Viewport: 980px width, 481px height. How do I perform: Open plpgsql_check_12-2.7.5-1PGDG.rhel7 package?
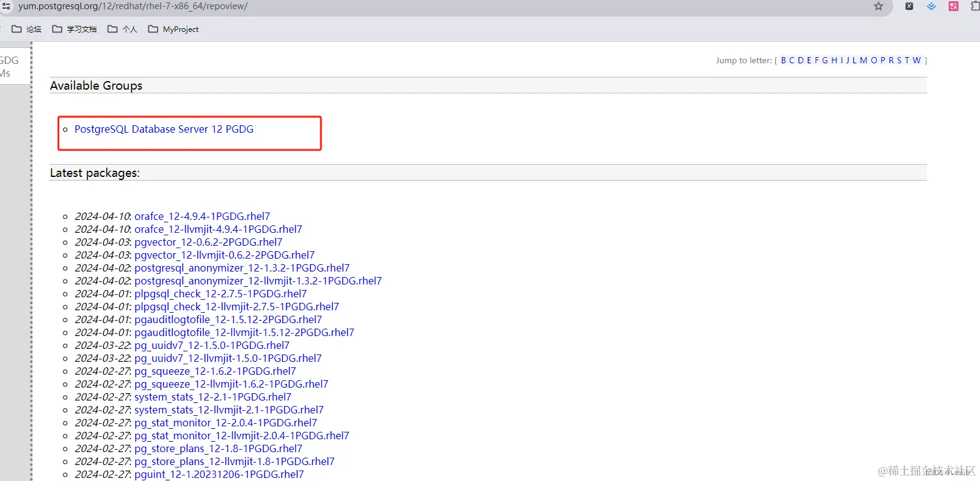(x=221, y=294)
